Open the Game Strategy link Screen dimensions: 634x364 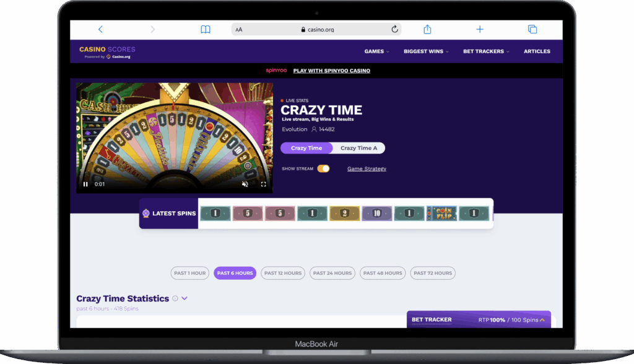(367, 168)
